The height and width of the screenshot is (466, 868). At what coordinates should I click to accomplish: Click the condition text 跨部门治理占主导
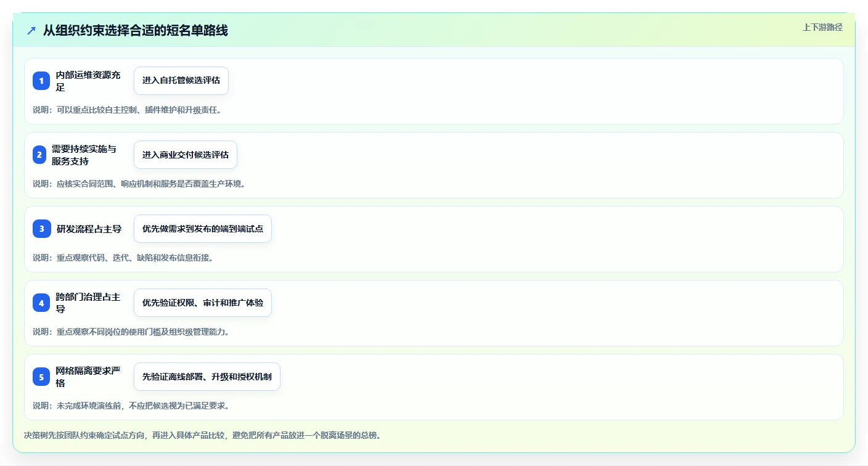(88, 303)
